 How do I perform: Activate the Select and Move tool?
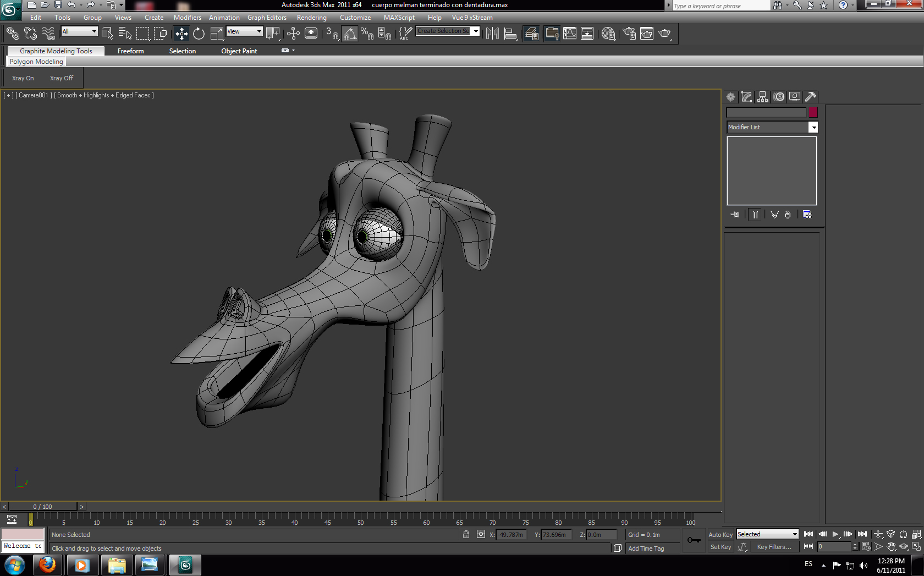182,34
